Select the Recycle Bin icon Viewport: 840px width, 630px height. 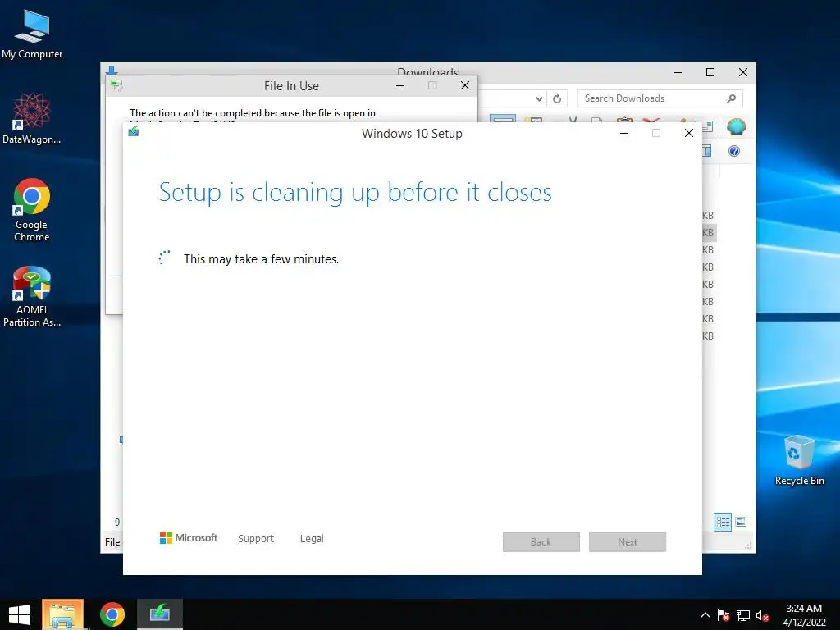(799, 460)
